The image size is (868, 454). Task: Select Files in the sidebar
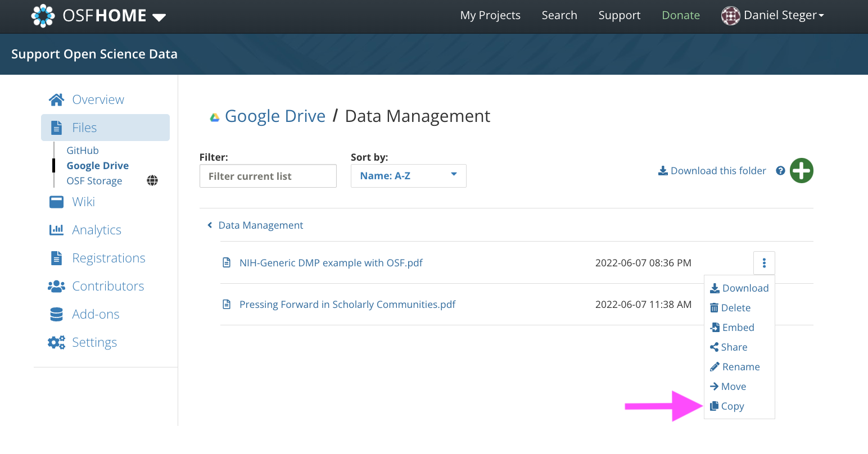[105, 128]
